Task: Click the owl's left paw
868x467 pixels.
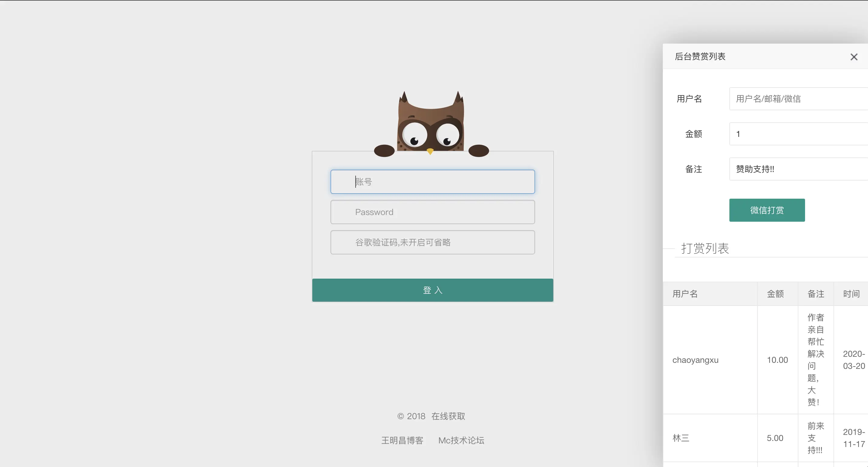Action: (384, 151)
